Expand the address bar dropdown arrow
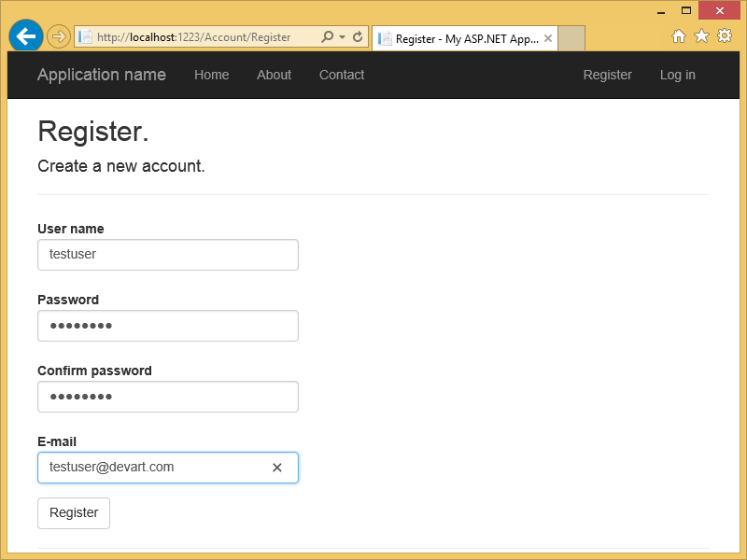Image resolution: width=747 pixels, height=560 pixels. [342, 37]
